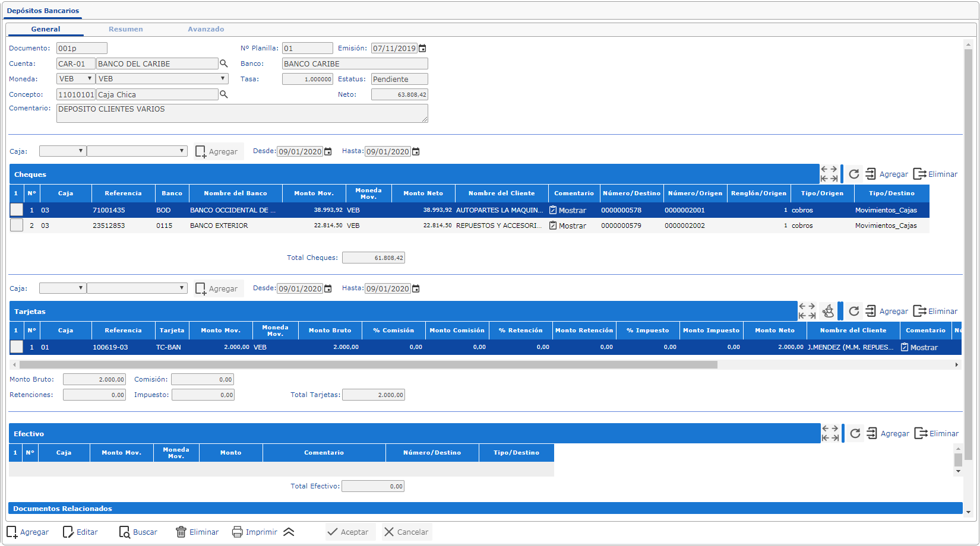Click the Imprimir printer icon in bottom toolbar
Viewport: 980px width, 546px height.
point(238,532)
